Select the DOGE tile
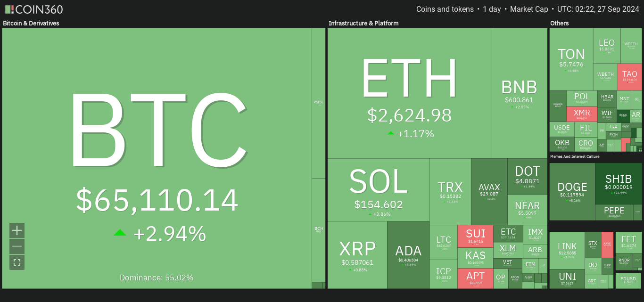Viewport: 644px width, 302px height. (x=572, y=192)
